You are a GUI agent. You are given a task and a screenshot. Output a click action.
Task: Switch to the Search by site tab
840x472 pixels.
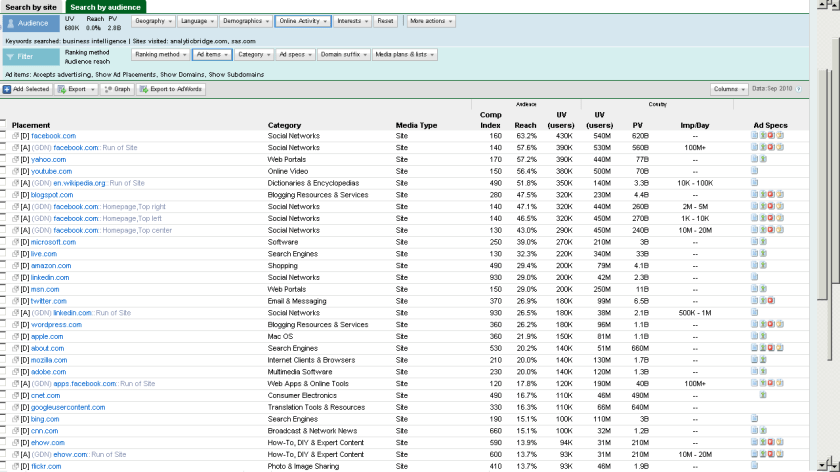tap(31, 6)
